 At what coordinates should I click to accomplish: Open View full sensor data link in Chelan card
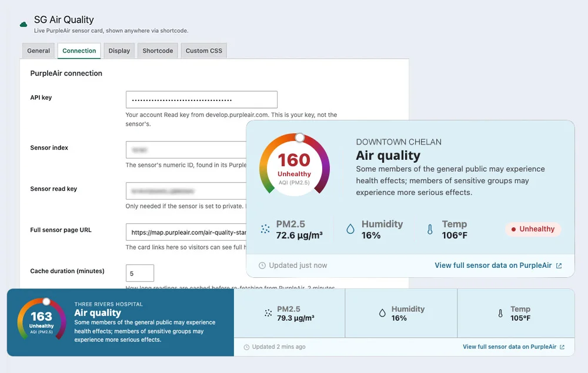pos(493,266)
